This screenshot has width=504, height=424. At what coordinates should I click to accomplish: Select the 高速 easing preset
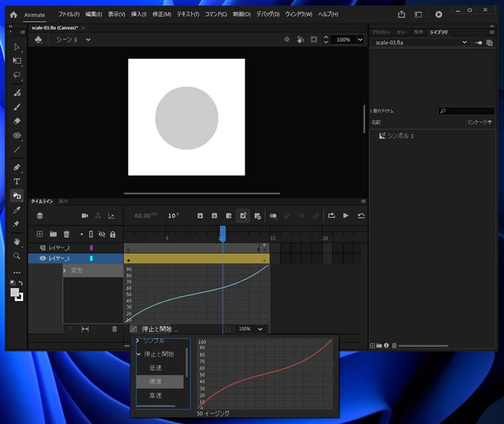tap(155, 395)
